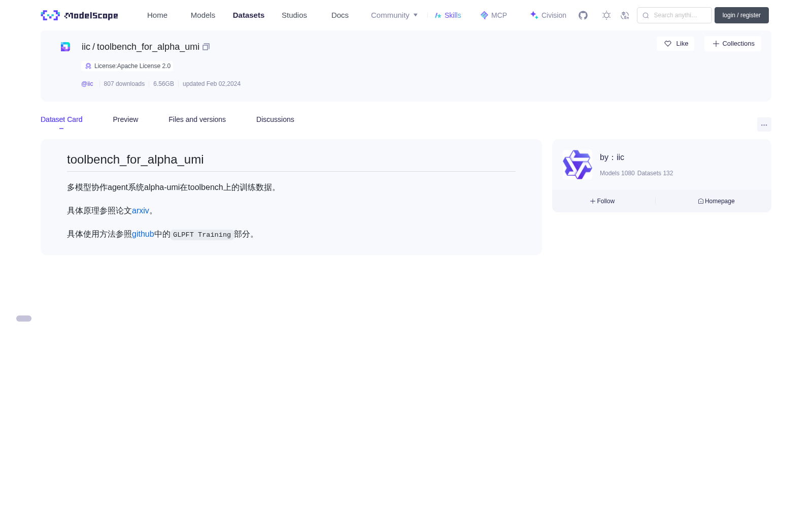Go to Home in the navigation
The height and width of the screenshot is (508, 812).
click(x=157, y=15)
